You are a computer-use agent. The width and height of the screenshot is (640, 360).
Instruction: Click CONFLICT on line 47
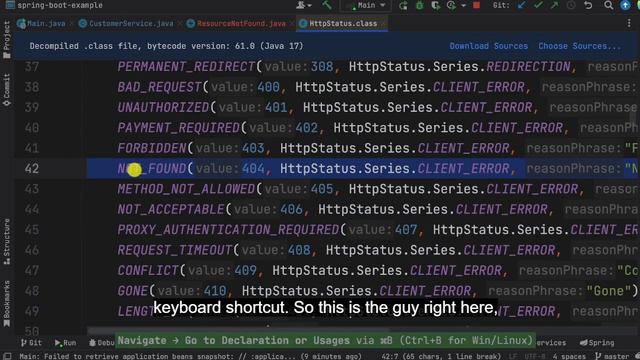pos(148,271)
